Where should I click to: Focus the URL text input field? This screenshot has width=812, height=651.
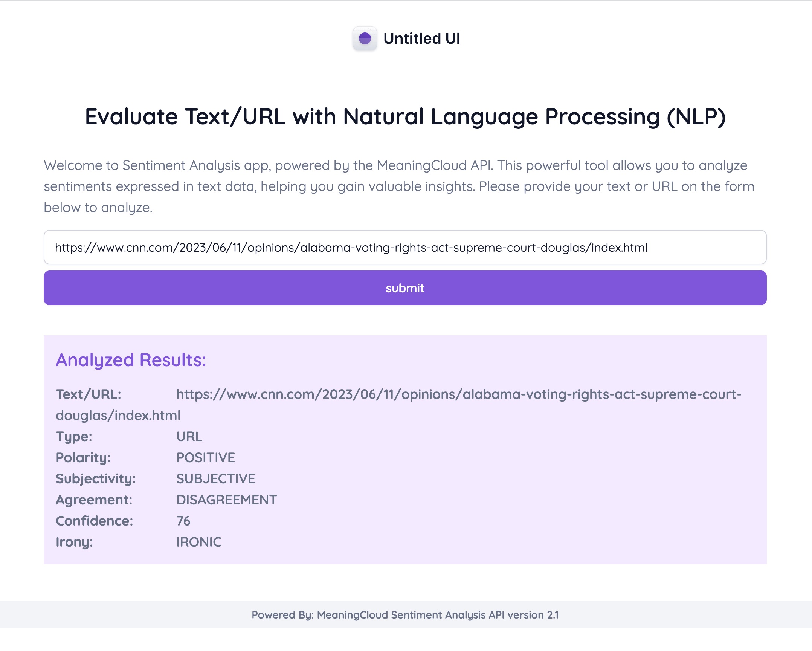405,247
